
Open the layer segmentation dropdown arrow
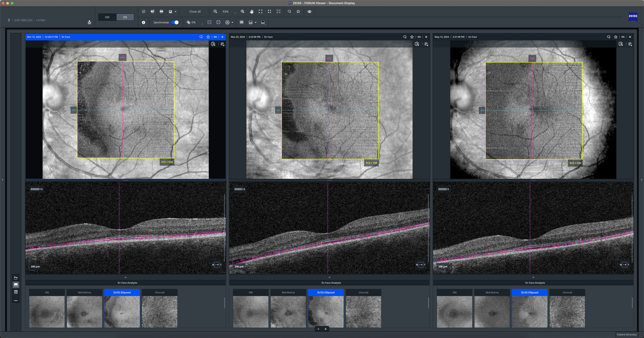256,23
